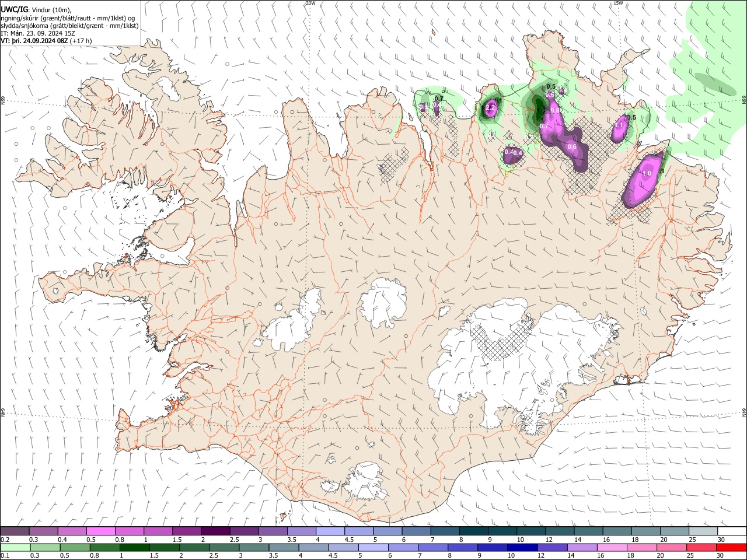Select the 3.5 lavender swatch in top legend row

301,531
